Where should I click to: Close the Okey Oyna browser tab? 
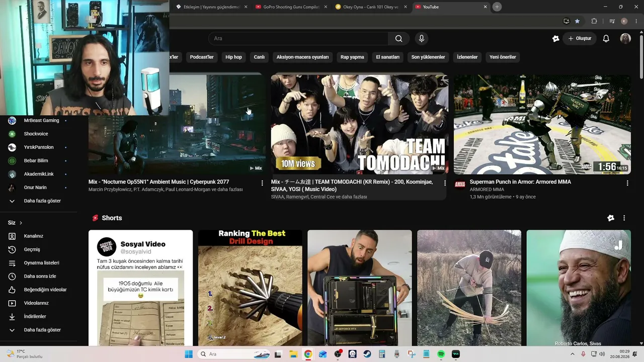[x=406, y=7]
